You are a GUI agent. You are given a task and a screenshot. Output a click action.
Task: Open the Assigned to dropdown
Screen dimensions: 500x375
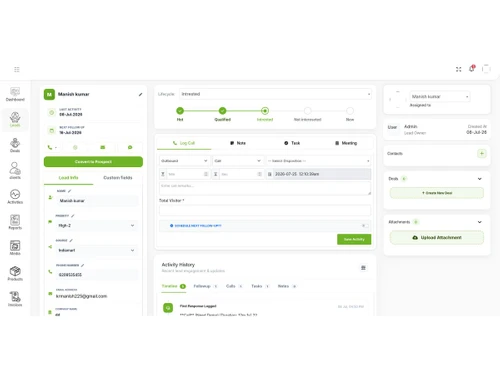pos(440,97)
